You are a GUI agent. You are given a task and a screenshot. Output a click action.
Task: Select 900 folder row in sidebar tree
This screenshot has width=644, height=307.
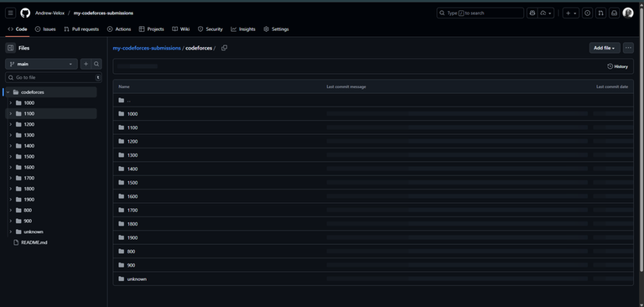(x=51, y=221)
